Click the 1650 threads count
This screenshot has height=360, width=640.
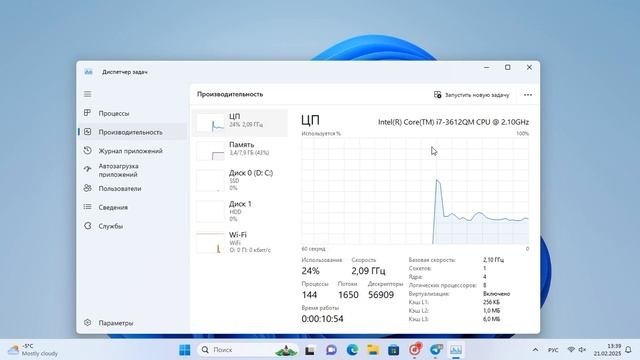coord(348,295)
